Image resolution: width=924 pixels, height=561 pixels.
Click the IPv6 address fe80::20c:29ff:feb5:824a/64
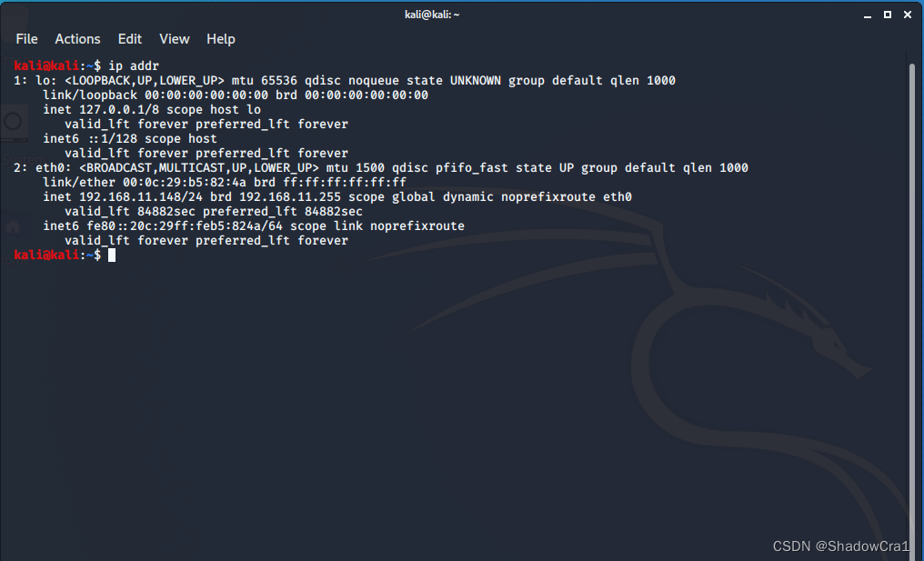click(x=185, y=225)
